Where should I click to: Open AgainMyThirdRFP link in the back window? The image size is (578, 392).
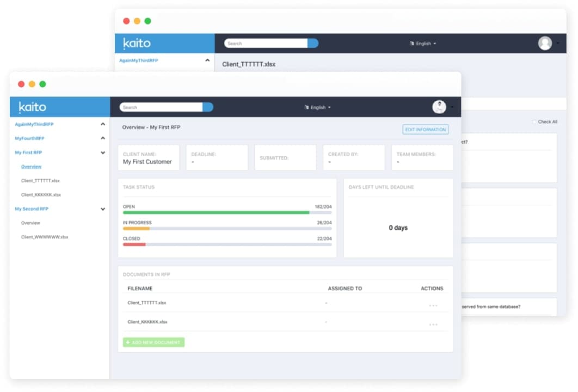139,60
